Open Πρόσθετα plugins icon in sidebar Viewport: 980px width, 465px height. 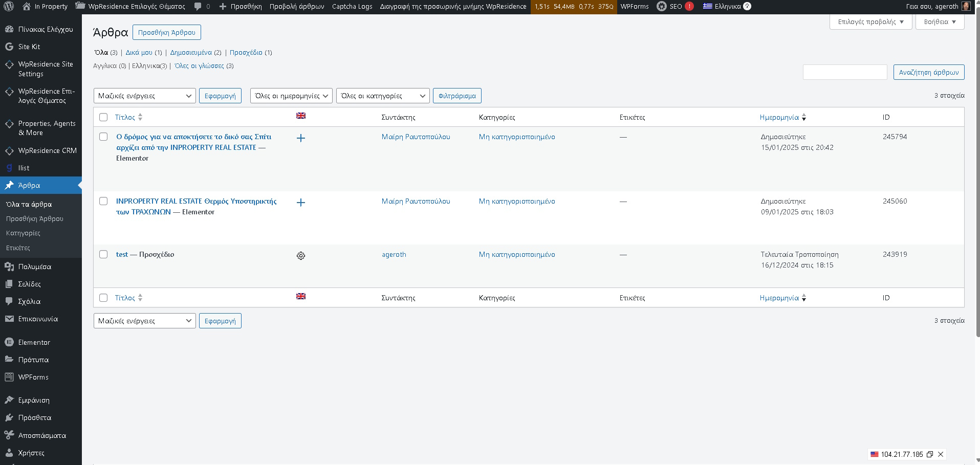point(9,417)
